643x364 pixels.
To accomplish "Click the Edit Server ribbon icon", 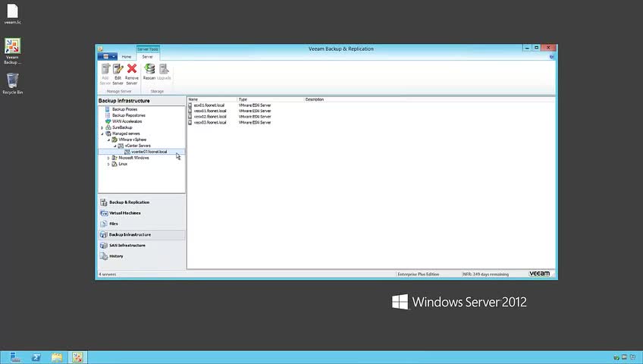I will [118, 74].
